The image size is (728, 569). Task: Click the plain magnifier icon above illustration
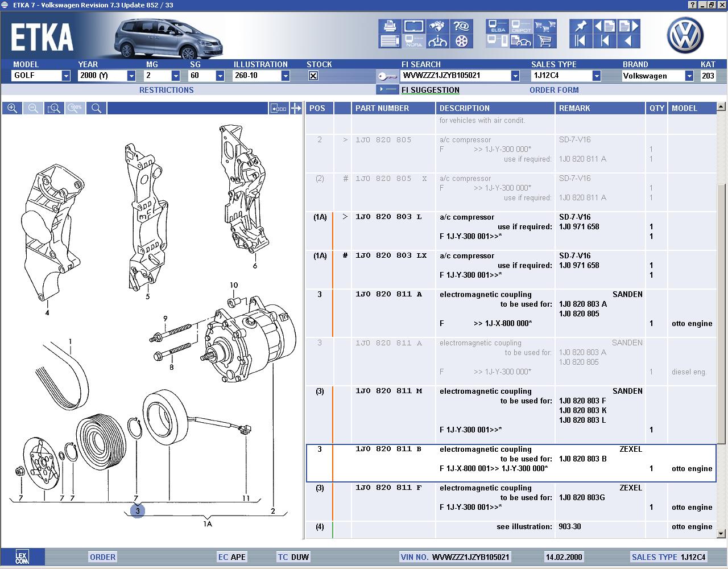(97, 108)
